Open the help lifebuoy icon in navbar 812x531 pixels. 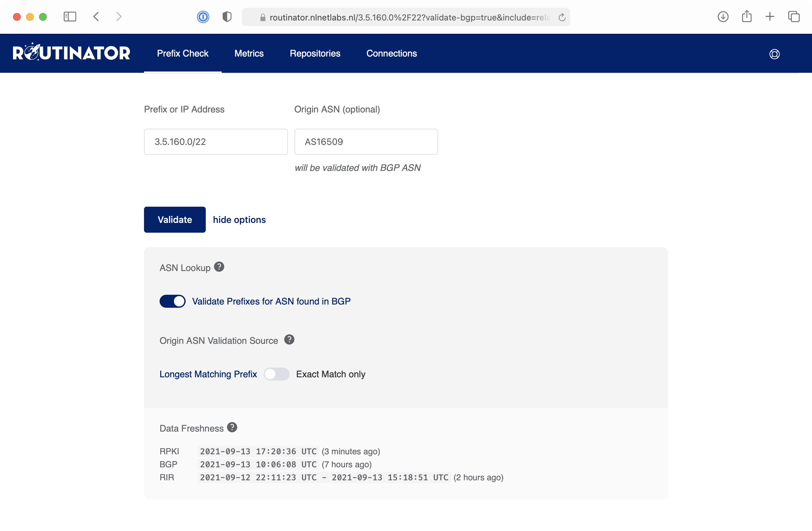[x=774, y=54]
